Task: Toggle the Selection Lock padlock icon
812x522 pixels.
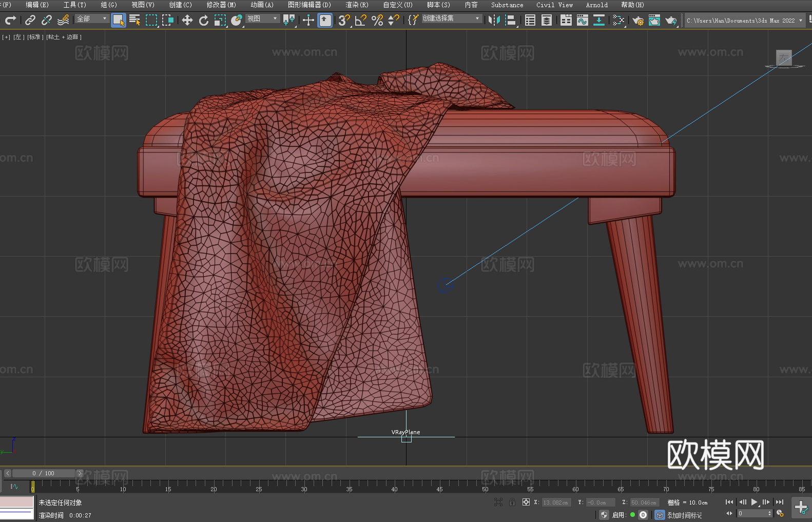Action: [512, 502]
